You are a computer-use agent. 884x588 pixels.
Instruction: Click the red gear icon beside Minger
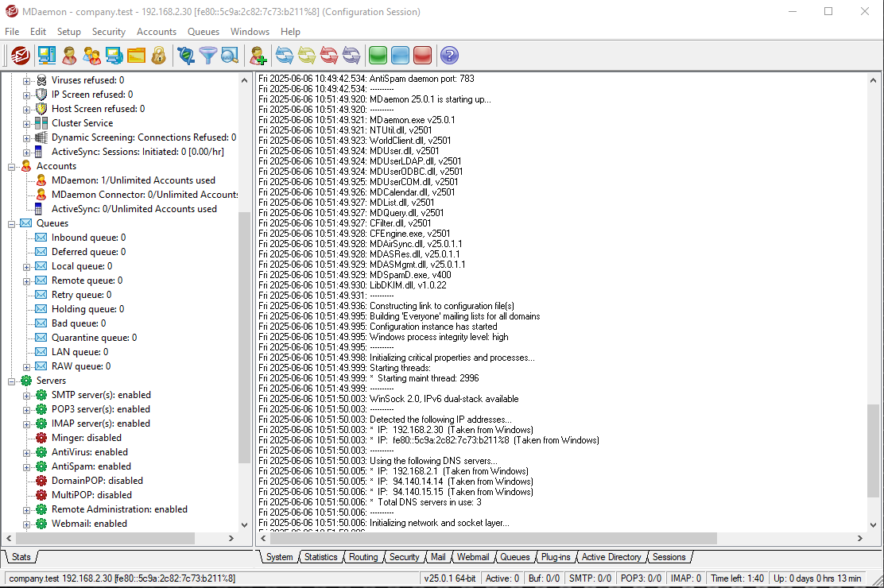(x=41, y=438)
